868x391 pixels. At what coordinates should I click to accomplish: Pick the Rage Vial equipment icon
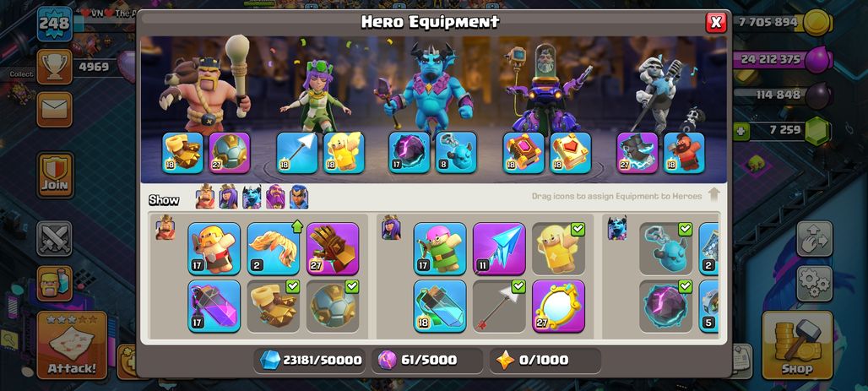[x=214, y=306]
